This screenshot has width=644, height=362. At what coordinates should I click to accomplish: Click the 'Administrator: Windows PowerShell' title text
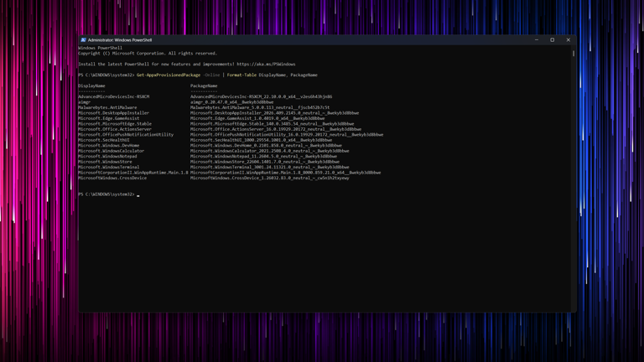[120, 40]
